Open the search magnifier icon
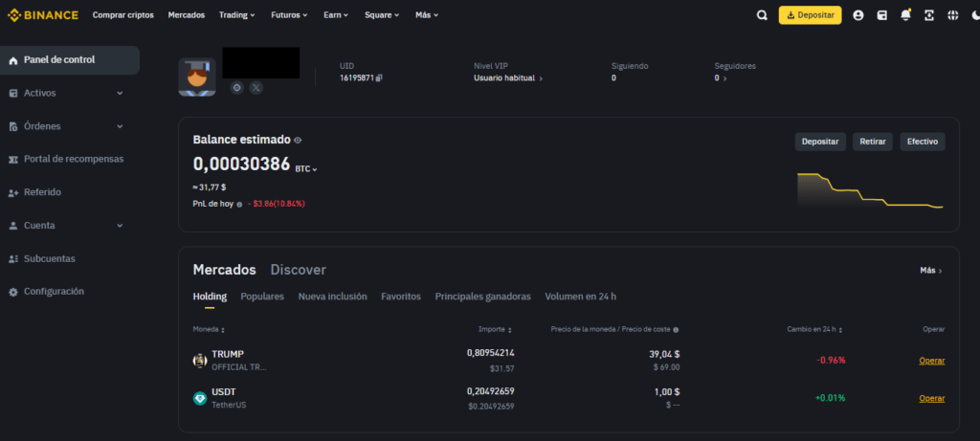 [x=762, y=15]
